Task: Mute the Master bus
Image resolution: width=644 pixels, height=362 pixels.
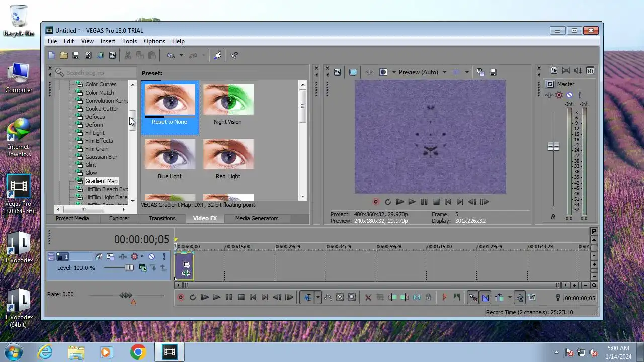Action: (x=569, y=95)
